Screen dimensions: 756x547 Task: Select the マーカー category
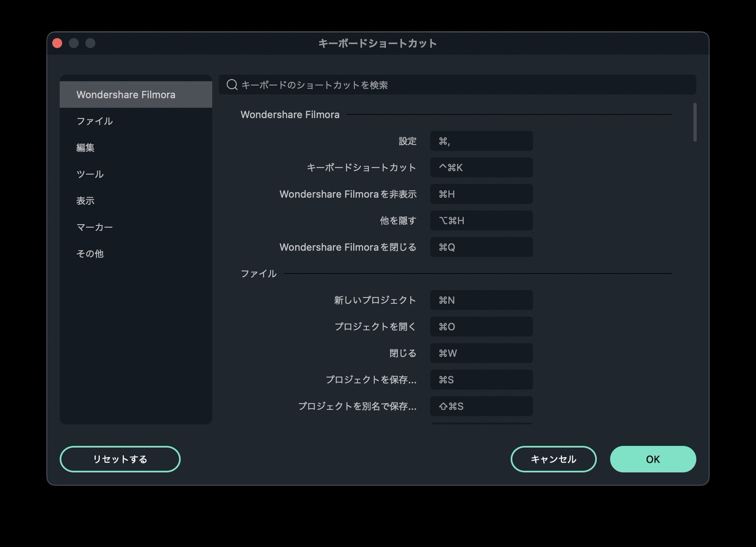pos(136,227)
